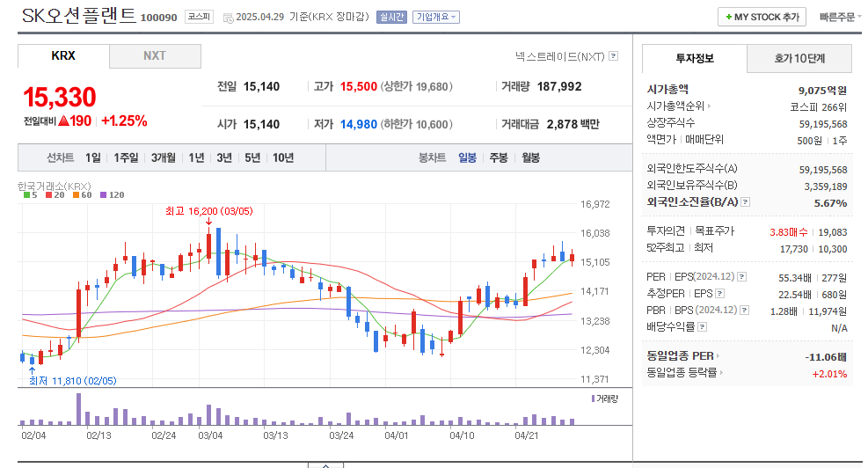The width and height of the screenshot is (868, 468).
Task: Switch to the KRX tab
Action: click(63, 56)
